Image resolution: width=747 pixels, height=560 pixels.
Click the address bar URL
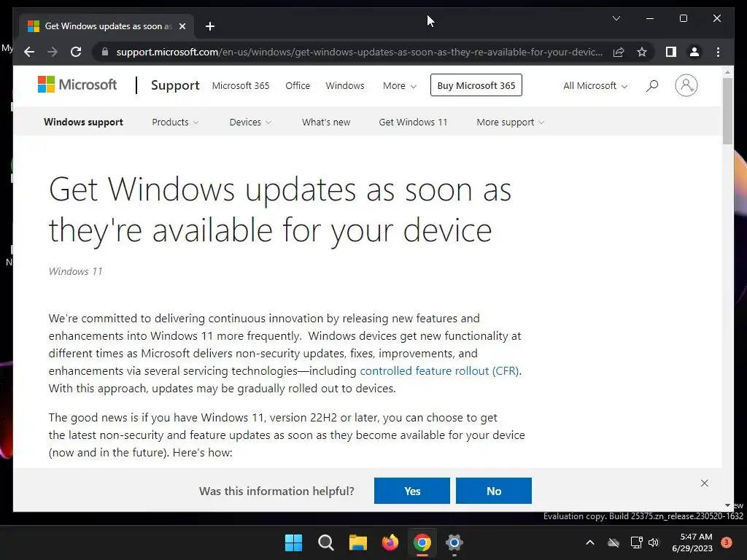click(x=359, y=52)
